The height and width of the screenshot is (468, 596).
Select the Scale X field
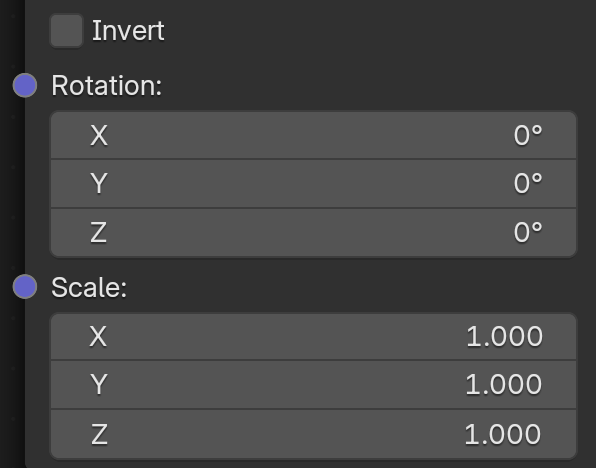point(314,336)
